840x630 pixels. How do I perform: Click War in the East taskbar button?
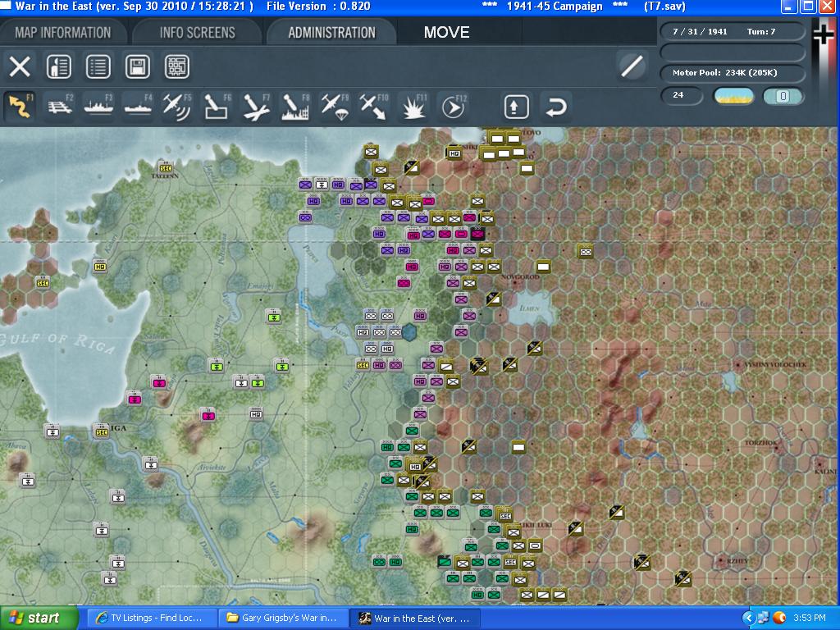[415, 618]
